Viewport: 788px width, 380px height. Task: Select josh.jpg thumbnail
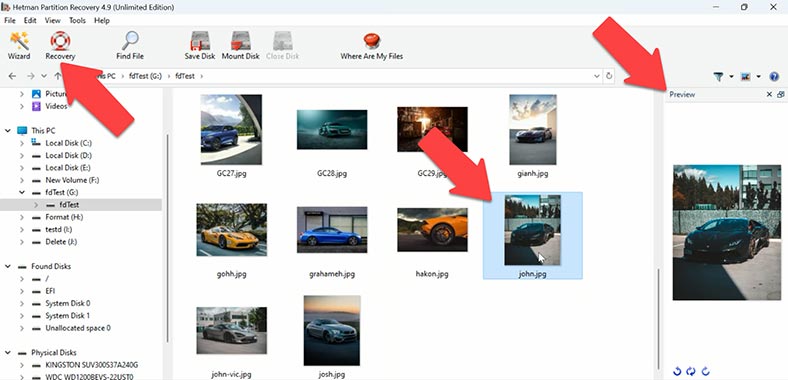pos(332,330)
